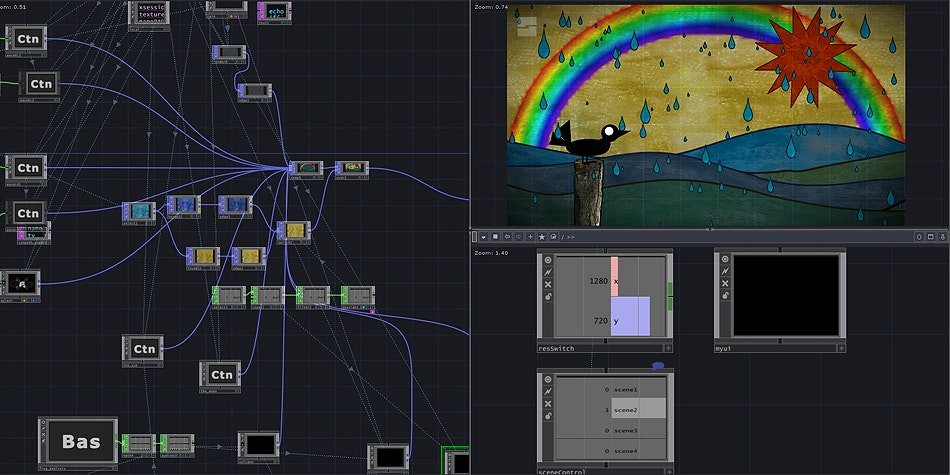
Task: Click the resSwitch node name label
Action: click(x=556, y=348)
